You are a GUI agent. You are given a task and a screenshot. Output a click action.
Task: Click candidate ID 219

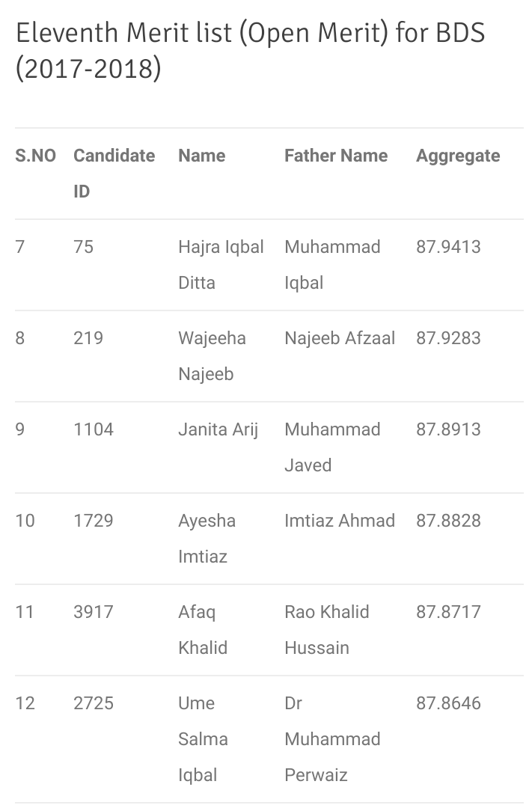[x=88, y=338]
